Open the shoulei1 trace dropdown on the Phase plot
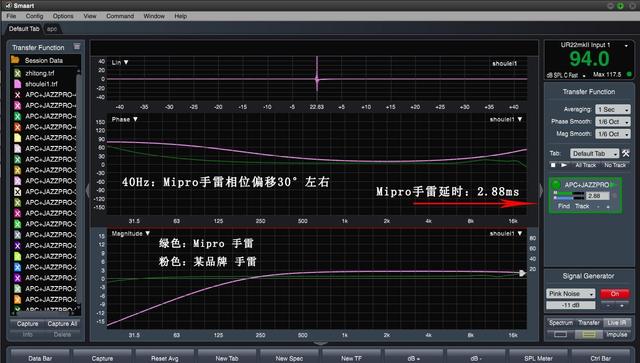This screenshot has height=363, width=640. click(506, 119)
